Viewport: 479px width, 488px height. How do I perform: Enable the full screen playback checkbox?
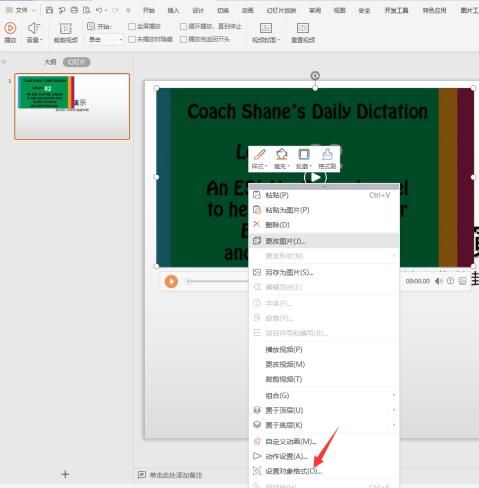click(132, 26)
